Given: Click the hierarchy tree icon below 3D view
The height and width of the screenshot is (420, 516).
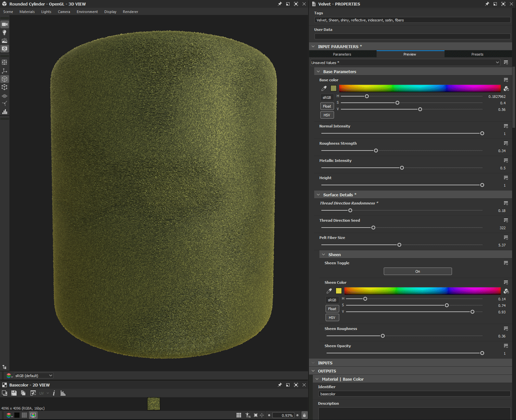Looking at the screenshot, I should (x=5, y=367).
